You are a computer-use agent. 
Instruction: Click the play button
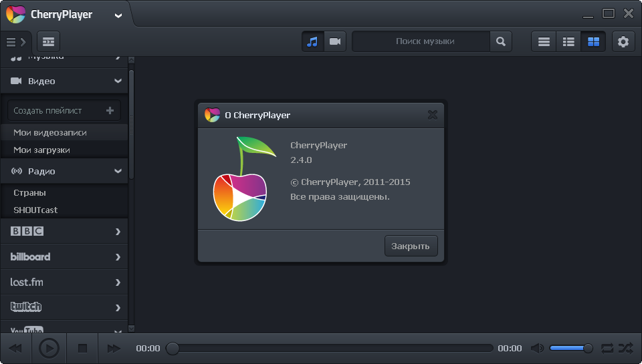[x=49, y=349]
